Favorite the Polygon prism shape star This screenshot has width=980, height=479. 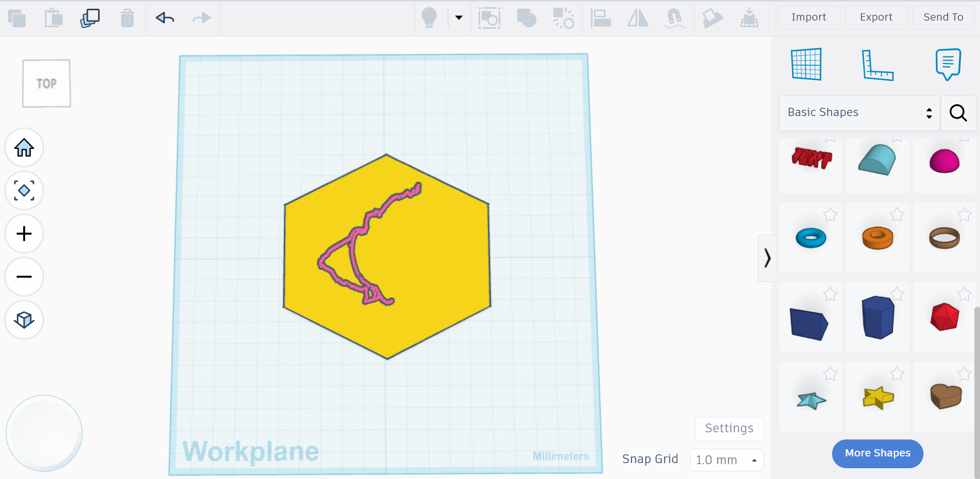point(897,294)
